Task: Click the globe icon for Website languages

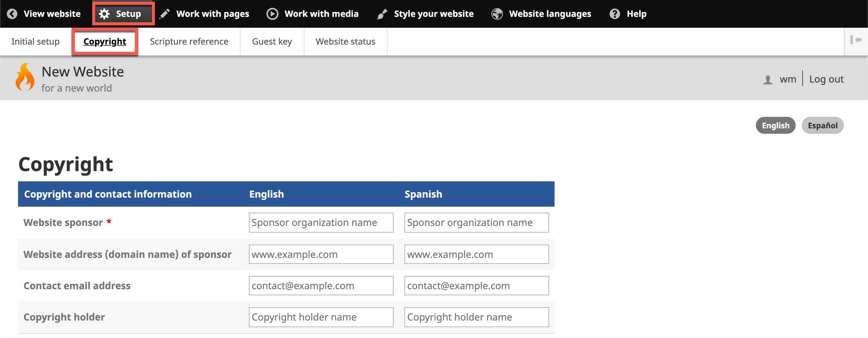Action: 497,14
